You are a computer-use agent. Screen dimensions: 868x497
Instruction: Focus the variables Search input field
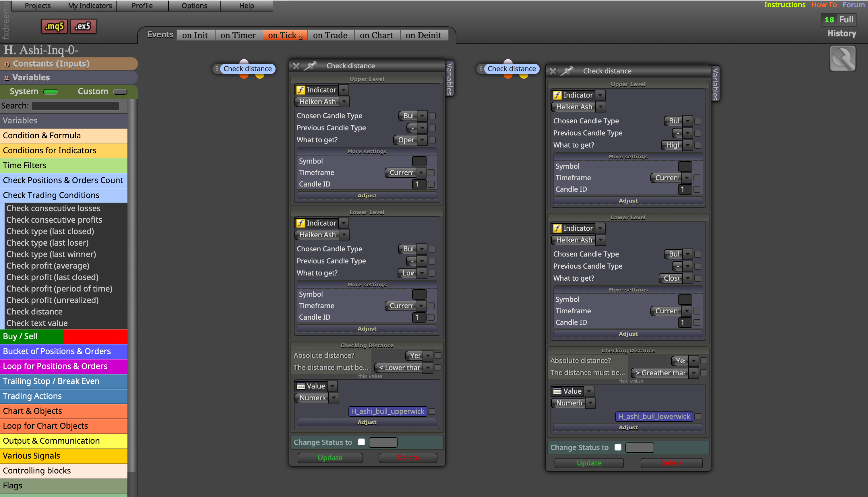[75, 106]
